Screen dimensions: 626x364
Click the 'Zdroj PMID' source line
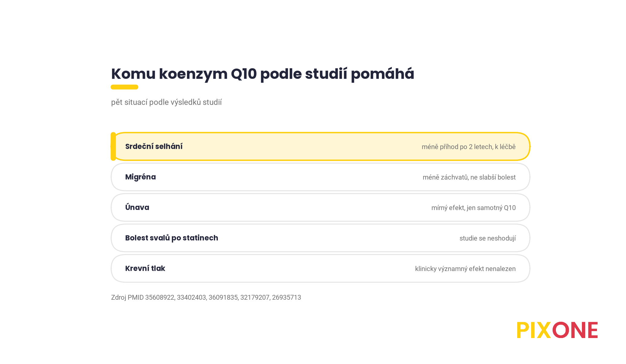(206, 297)
